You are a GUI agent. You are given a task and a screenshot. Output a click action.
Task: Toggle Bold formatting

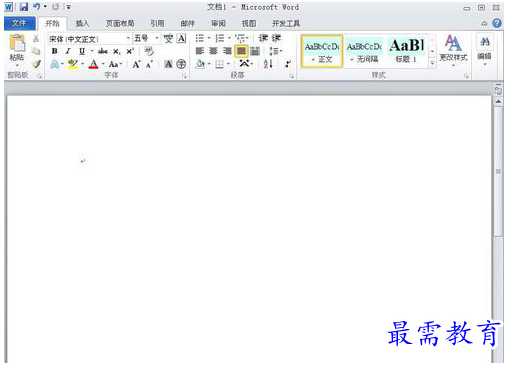pos(54,51)
